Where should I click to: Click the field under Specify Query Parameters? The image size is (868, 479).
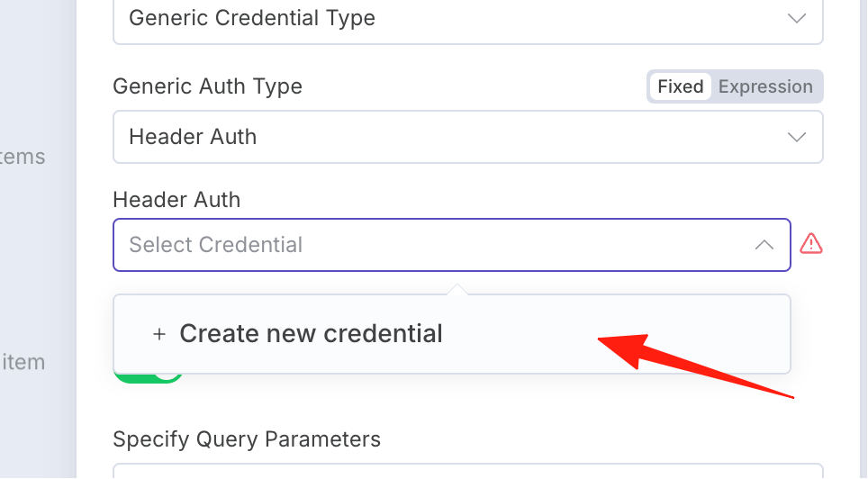(468, 471)
